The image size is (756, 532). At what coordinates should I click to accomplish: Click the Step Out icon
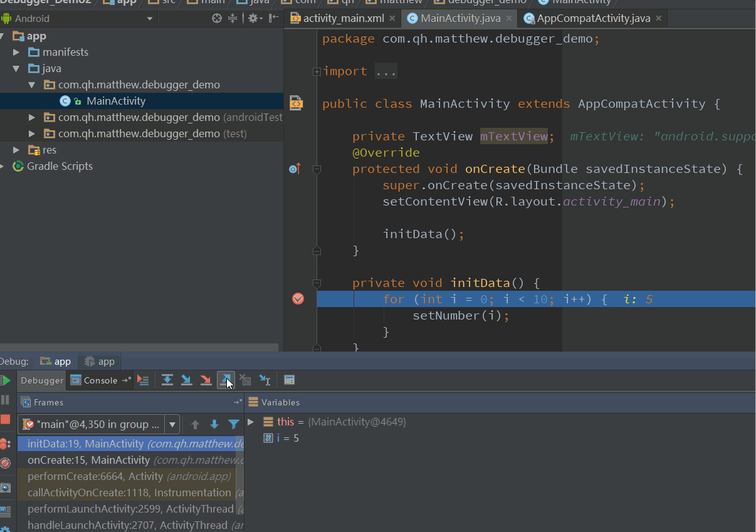(x=226, y=380)
